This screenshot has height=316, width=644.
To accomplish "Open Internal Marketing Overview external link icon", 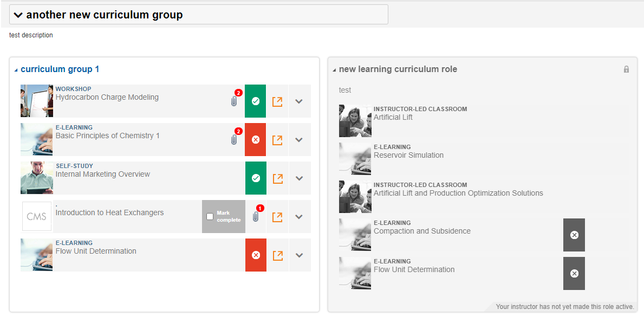I will (278, 178).
